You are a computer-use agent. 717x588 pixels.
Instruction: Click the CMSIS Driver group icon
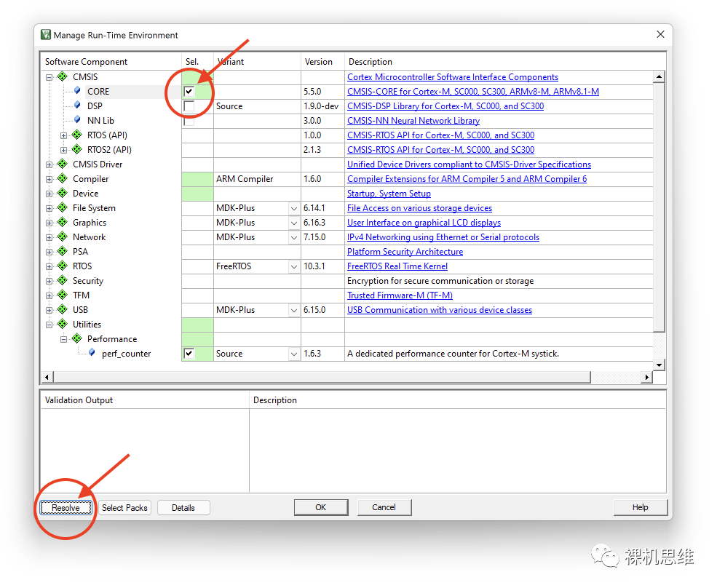click(x=62, y=164)
